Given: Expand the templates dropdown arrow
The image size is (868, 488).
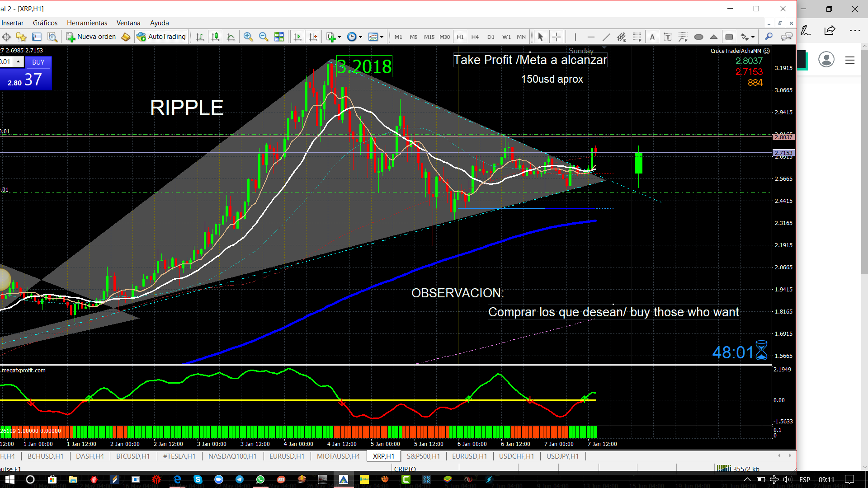Looking at the screenshot, I should point(382,37).
